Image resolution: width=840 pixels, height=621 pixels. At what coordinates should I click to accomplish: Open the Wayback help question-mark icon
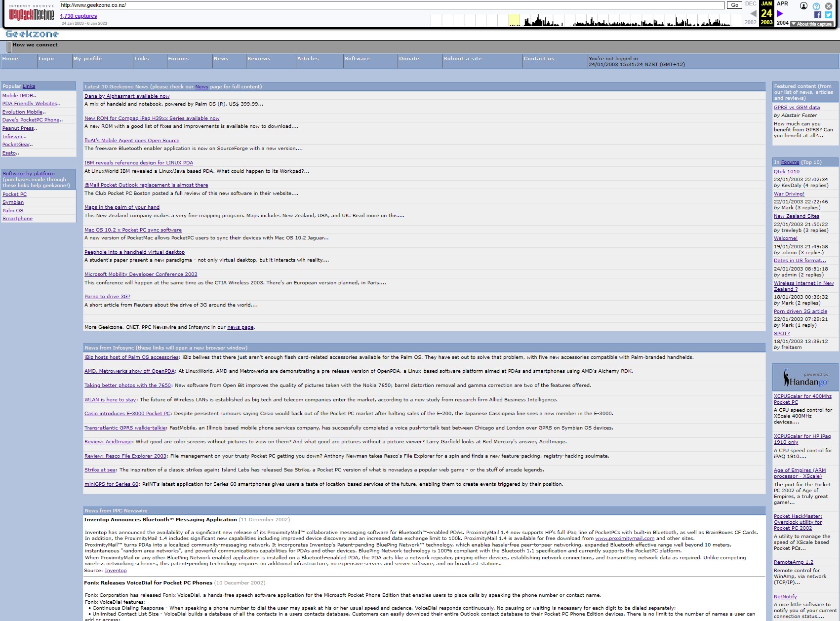816,6
